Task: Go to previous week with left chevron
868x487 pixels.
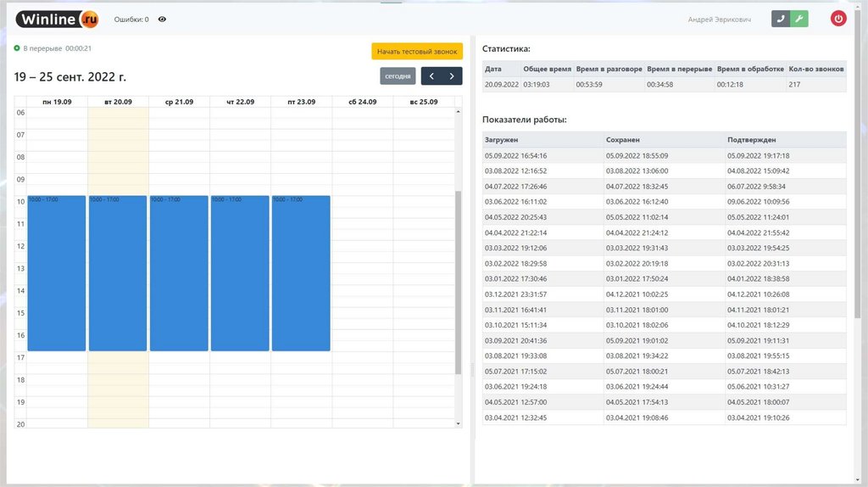Action: click(x=431, y=76)
